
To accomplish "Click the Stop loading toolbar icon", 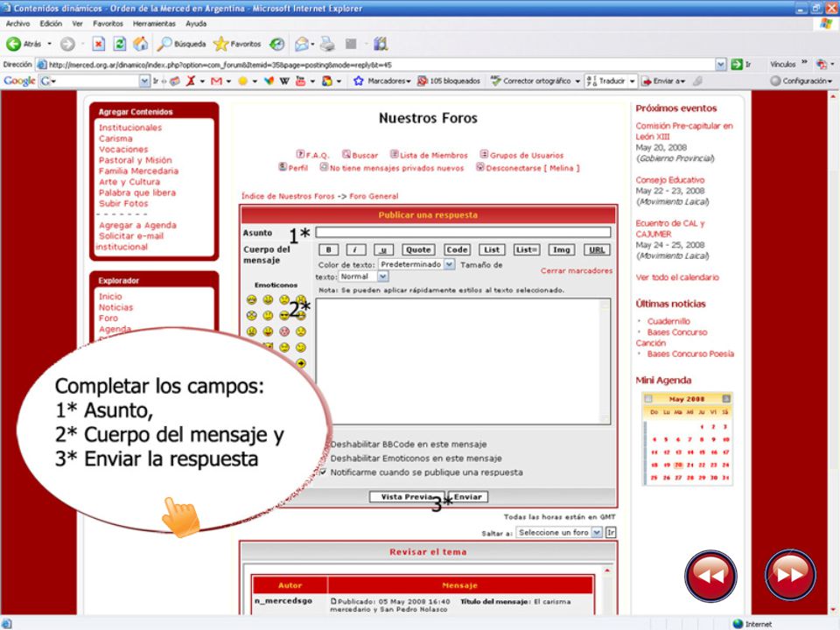I will (99, 44).
